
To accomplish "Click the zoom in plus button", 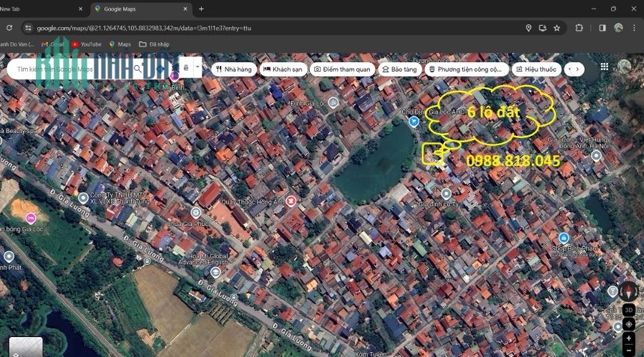I will (628, 338).
